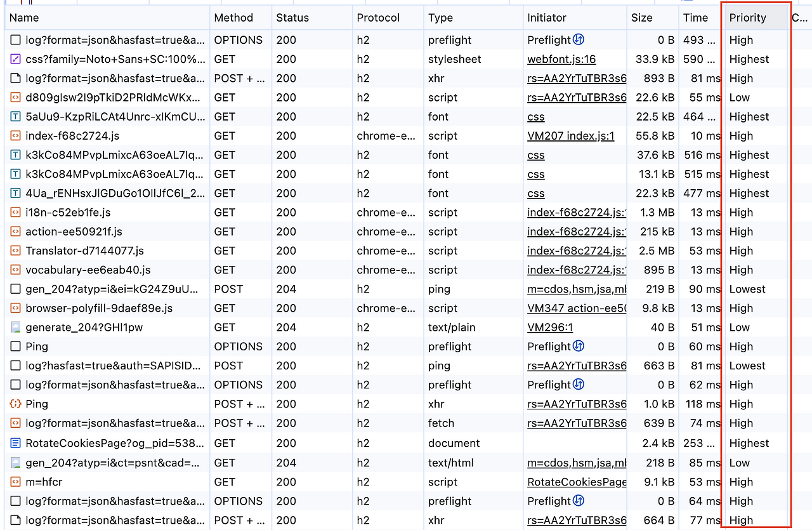812x530 pixels.
Task: Open the css initiator link of 5aUu9-KzpRiLCAt4Unrc row
Action: pyautogui.click(x=536, y=117)
